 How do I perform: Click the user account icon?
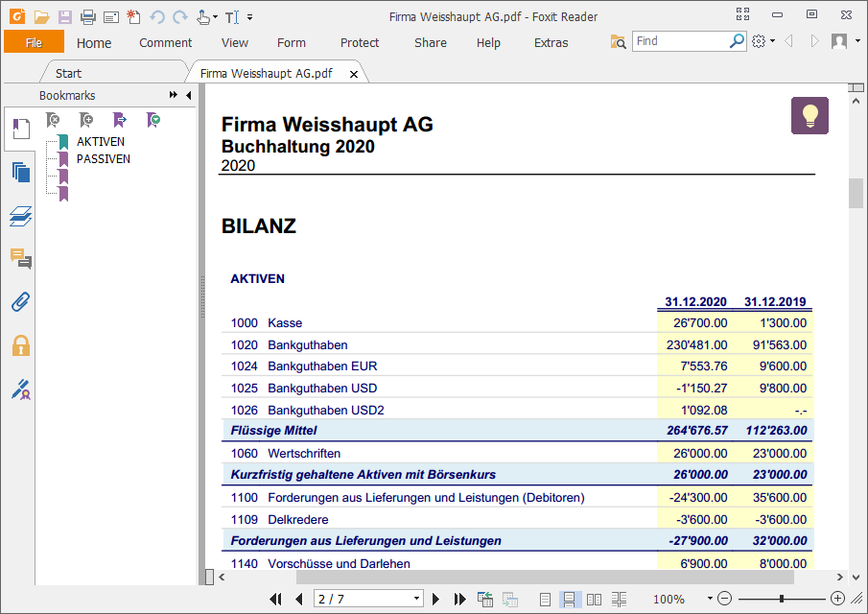pyautogui.click(x=839, y=41)
